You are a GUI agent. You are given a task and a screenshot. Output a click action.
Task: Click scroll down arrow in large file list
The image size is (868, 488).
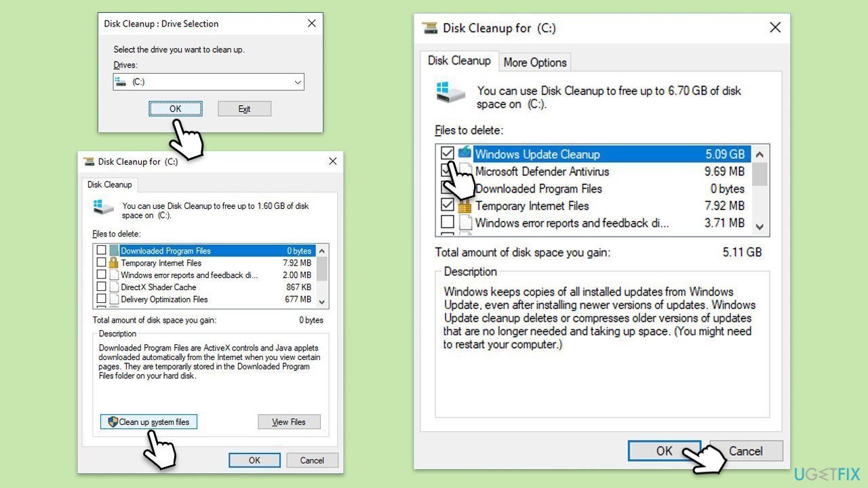click(759, 227)
